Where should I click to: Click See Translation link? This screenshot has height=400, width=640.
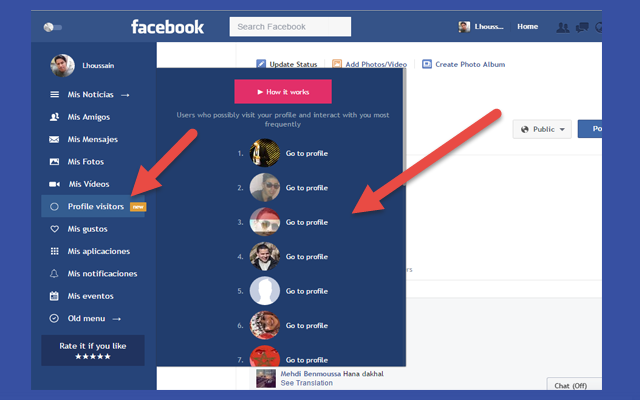307,383
